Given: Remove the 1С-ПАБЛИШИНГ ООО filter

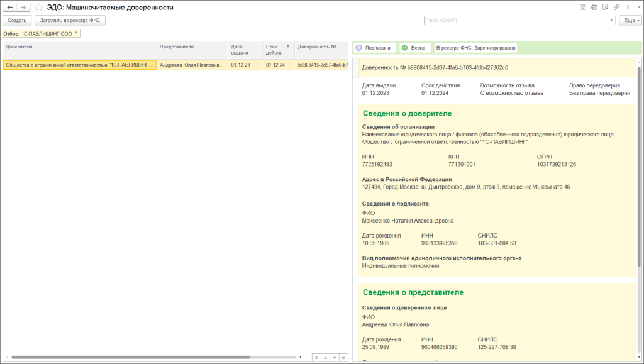Looking at the screenshot, I should point(76,33).
